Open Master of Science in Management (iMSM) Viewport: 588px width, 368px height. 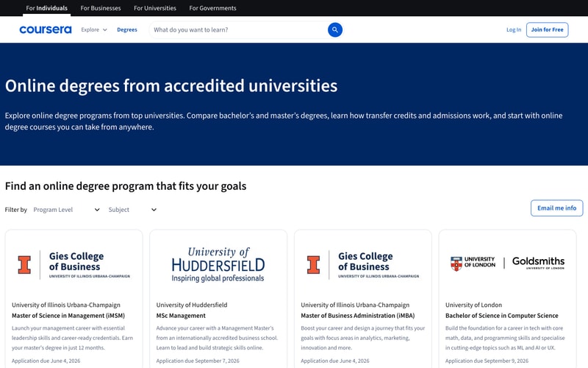point(68,316)
